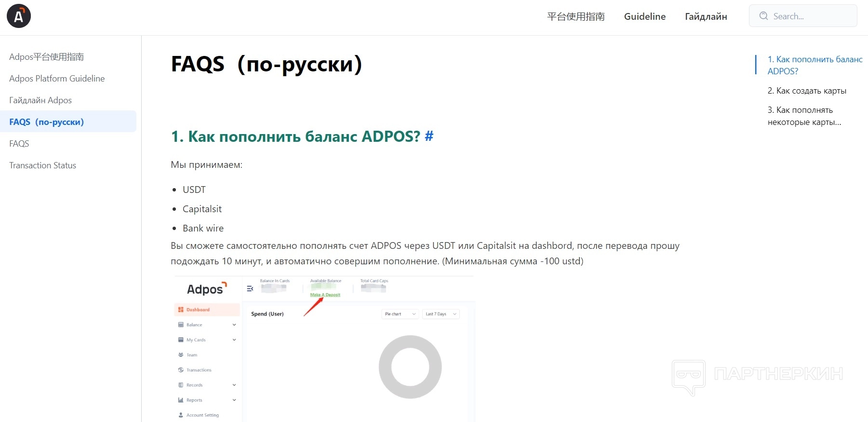
Task: Jump to '1. Как пополнить баланс ADPOS?' in contents
Action: (815, 65)
